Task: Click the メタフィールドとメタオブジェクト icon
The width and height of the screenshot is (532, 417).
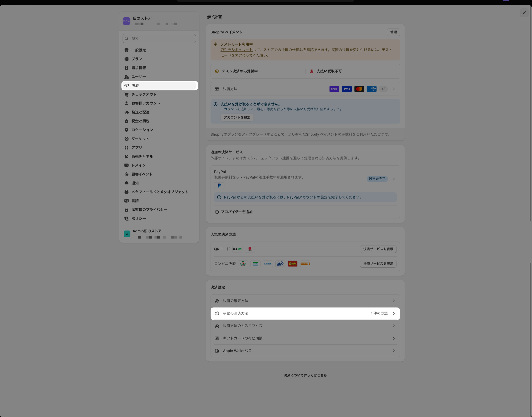Action: (126, 192)
